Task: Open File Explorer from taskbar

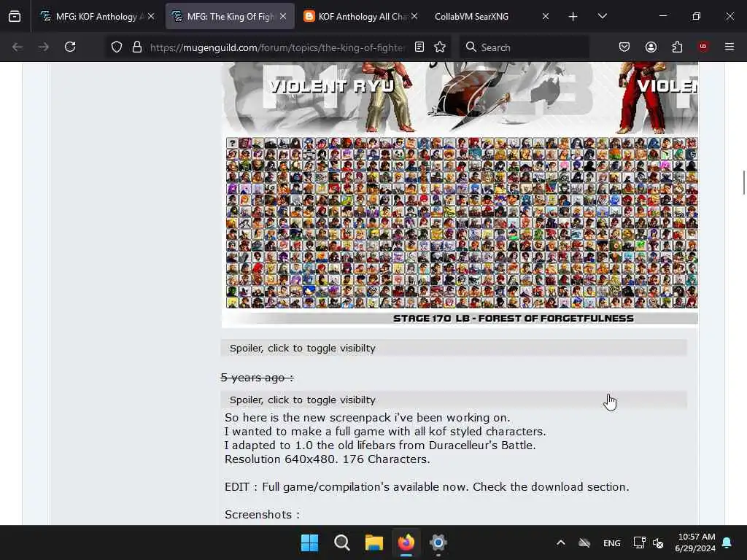Action: [374, 542]
